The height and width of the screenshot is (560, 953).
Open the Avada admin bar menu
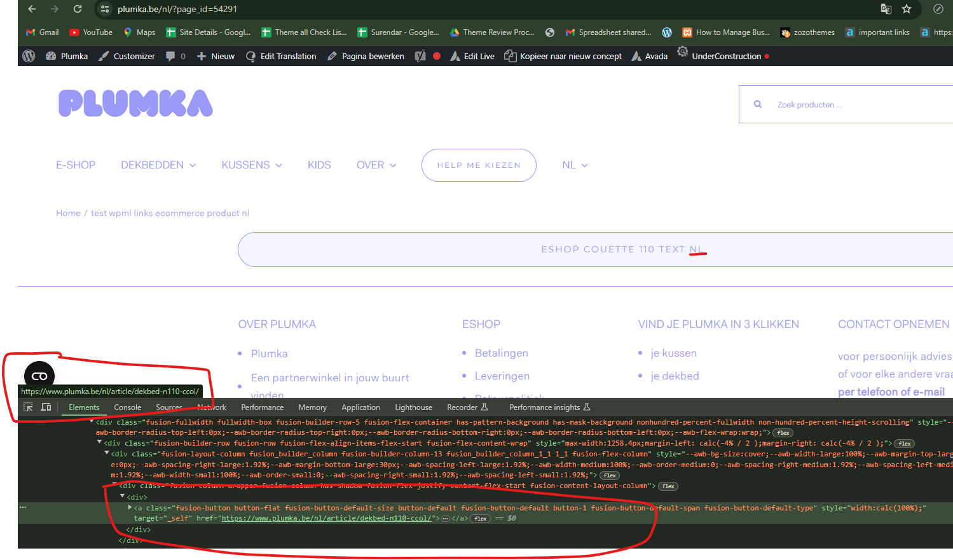click(x=649, y=56)
